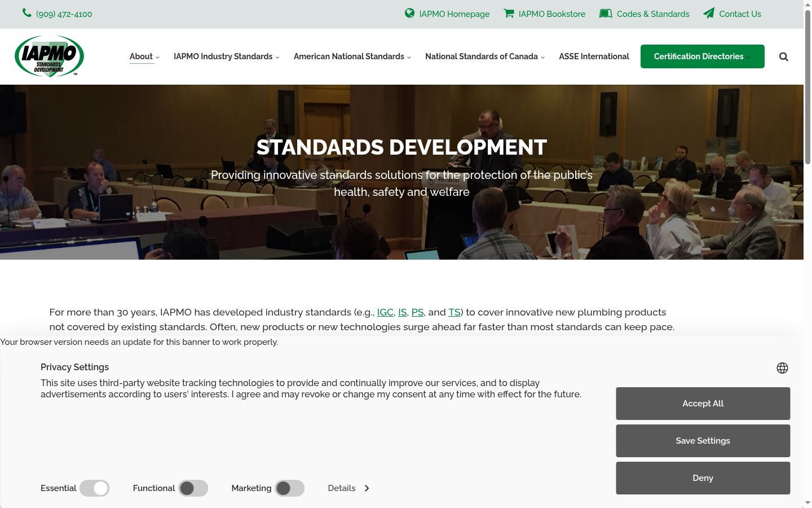
Task: Click the Deny button
Action: point(703,478)
